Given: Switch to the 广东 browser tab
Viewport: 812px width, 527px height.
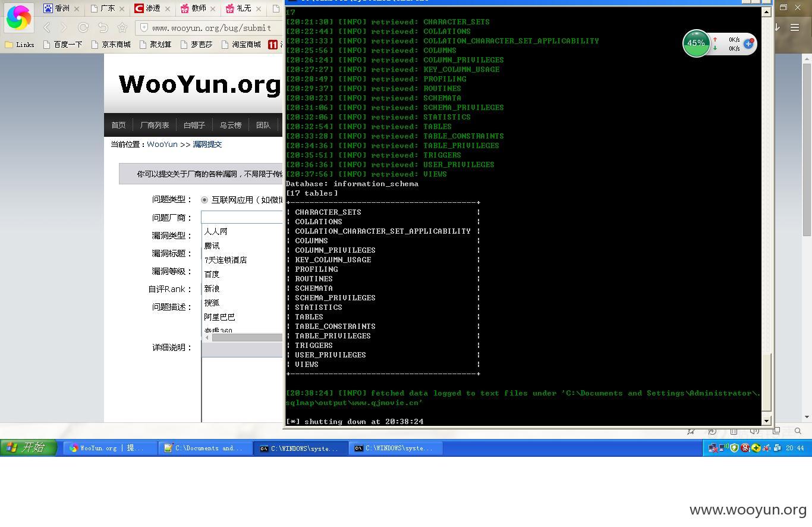Looking at the screenshot, I should (108, 8).
